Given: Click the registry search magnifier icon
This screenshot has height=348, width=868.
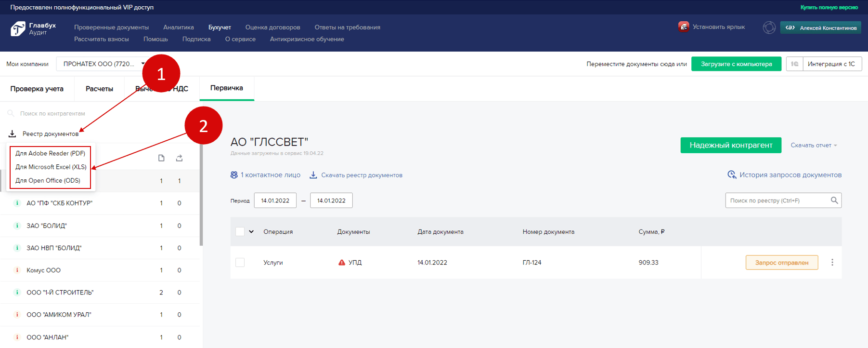Looking at the screenshot, I should point(834,200).
